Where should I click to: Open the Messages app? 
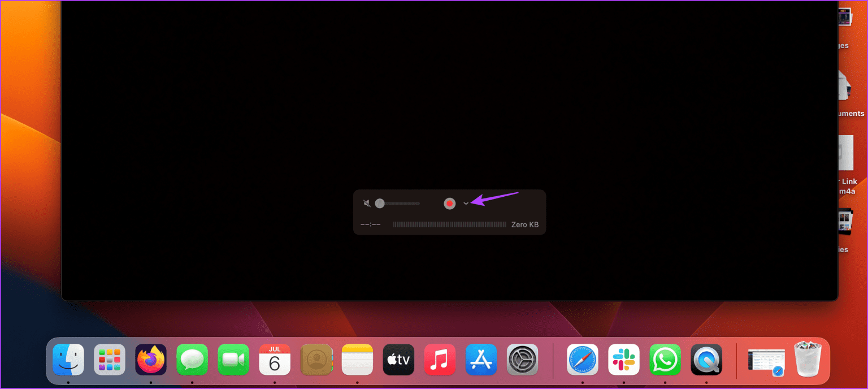[x=192, y=360]
